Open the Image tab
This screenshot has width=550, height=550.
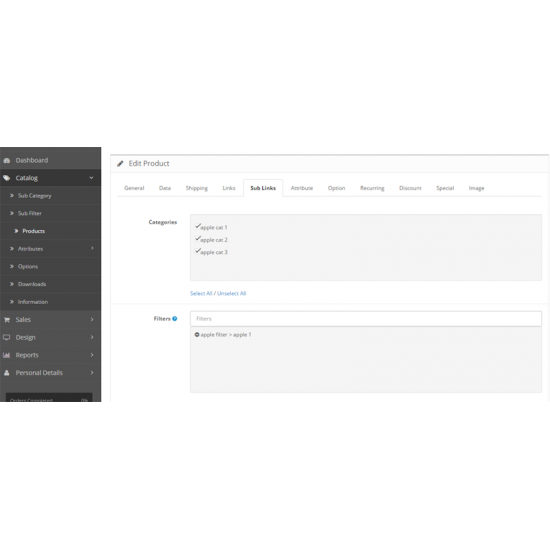(476, 188)
